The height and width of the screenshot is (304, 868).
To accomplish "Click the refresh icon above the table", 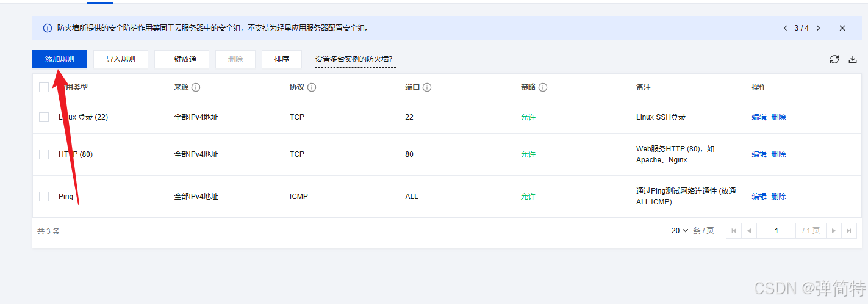I will [834, 59].
